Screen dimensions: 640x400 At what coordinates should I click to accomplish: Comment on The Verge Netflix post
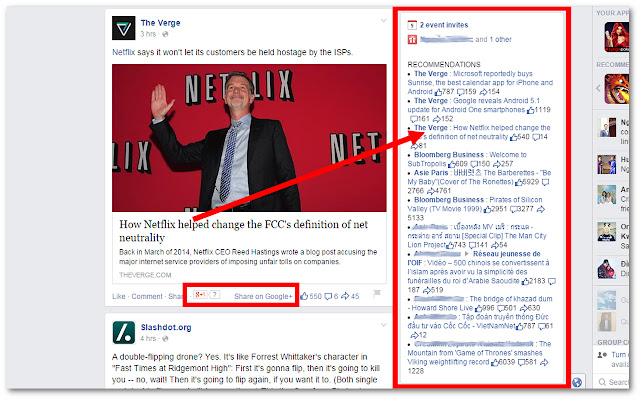[x=147, y=296]
